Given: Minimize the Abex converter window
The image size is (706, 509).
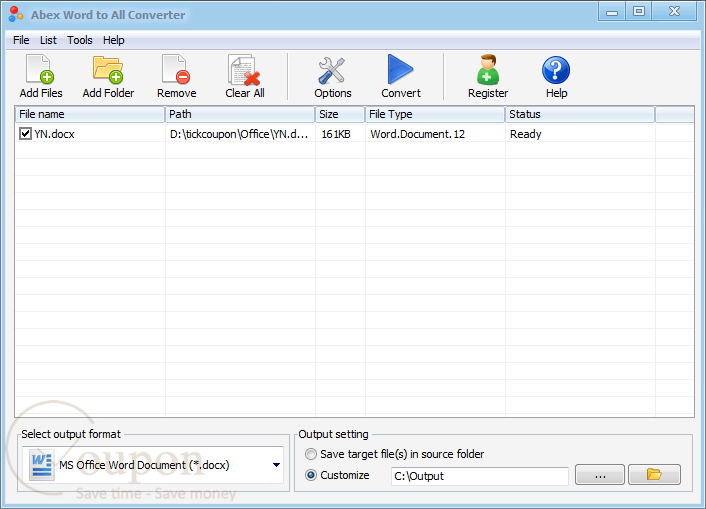Looking at the screenshot, I should (612, 12).
